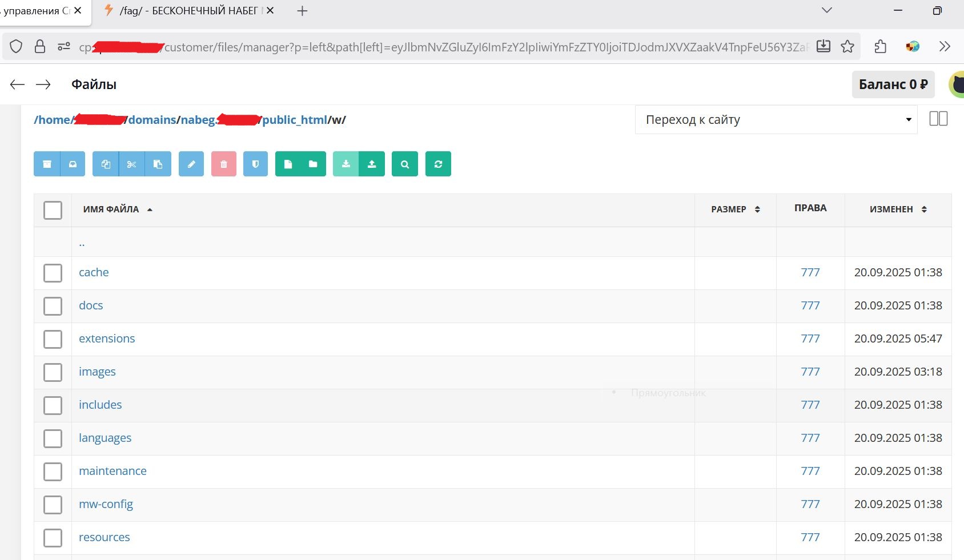Click the paste toolbar button
The height and width of the screenshot is (560, 964).
(x=158, y=164)
